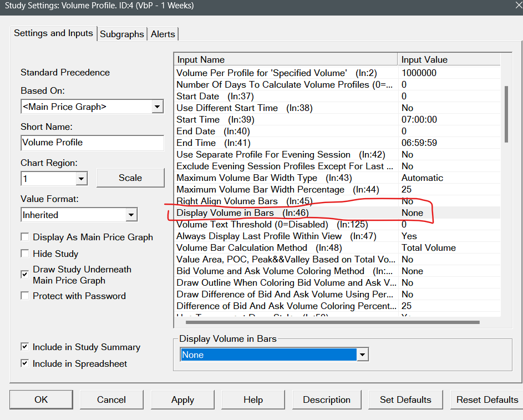The height and width of the screenshot is (420, 523).
Task: Select the Settings and Inputs tab
Action: click(x=53, y=33)
